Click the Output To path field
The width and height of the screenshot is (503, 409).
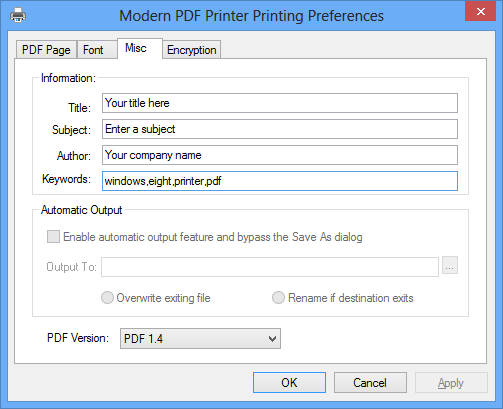pyautogui.click(x=270, y=267)
